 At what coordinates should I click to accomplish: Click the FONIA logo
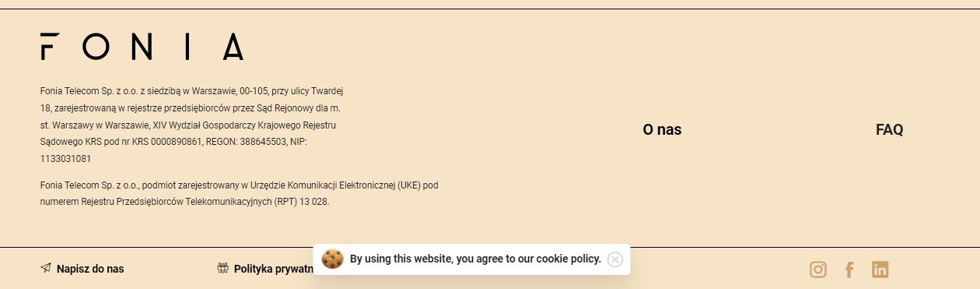(142, 47)
